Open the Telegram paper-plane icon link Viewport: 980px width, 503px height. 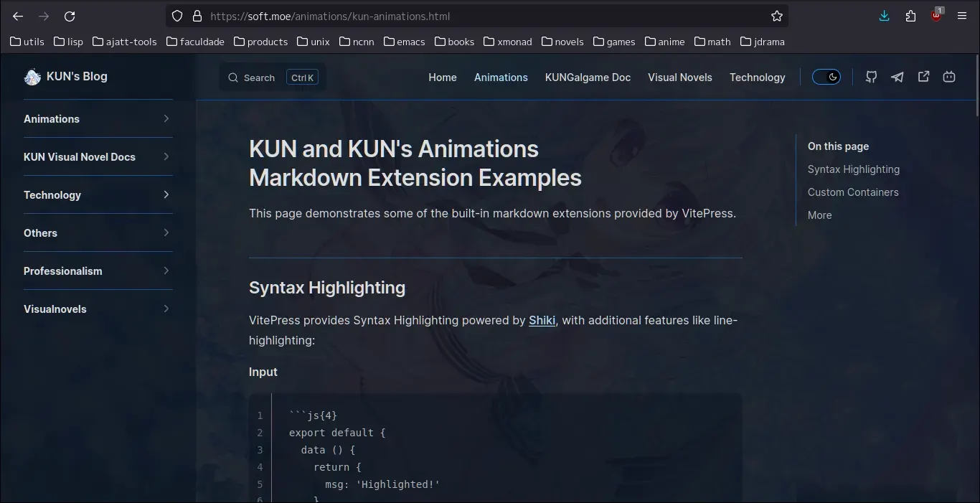[x=897, y=77]
